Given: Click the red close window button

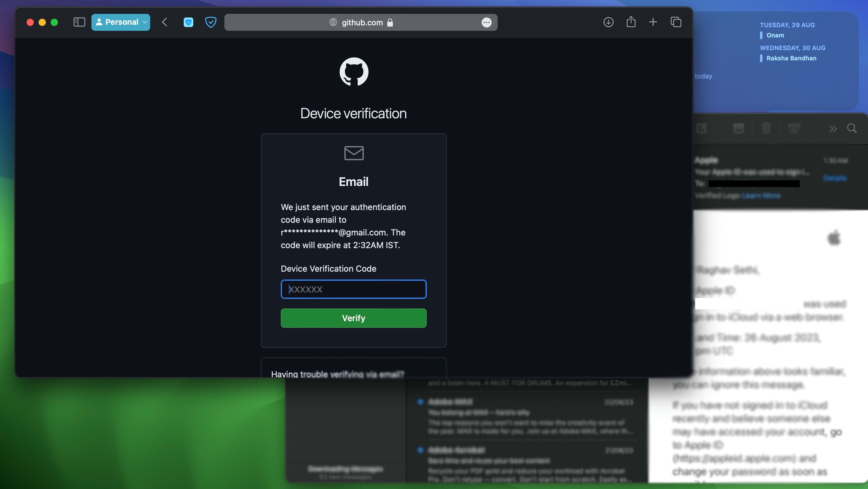Looking at the screenshot, I should pos(30,22).
